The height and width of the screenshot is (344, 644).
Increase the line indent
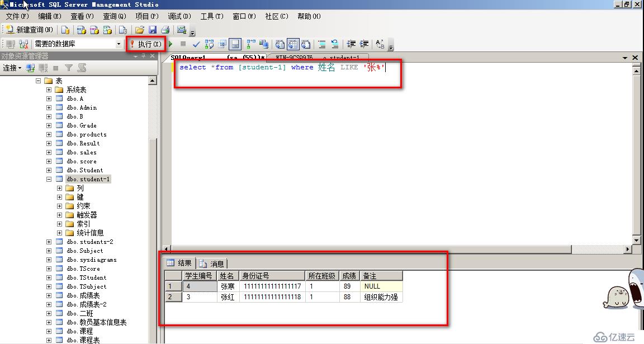[364, 44]
